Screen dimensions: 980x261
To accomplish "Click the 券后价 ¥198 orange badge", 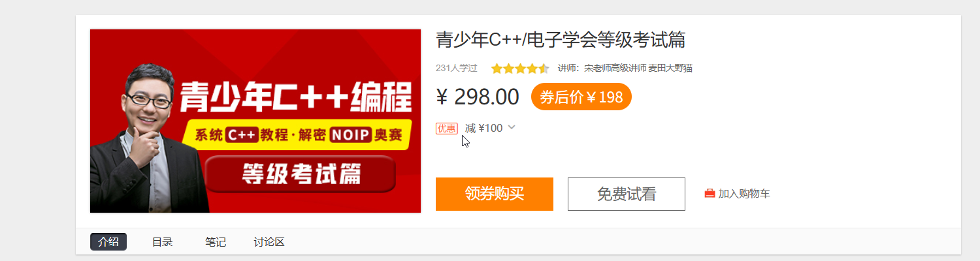I will coord(581,97).
